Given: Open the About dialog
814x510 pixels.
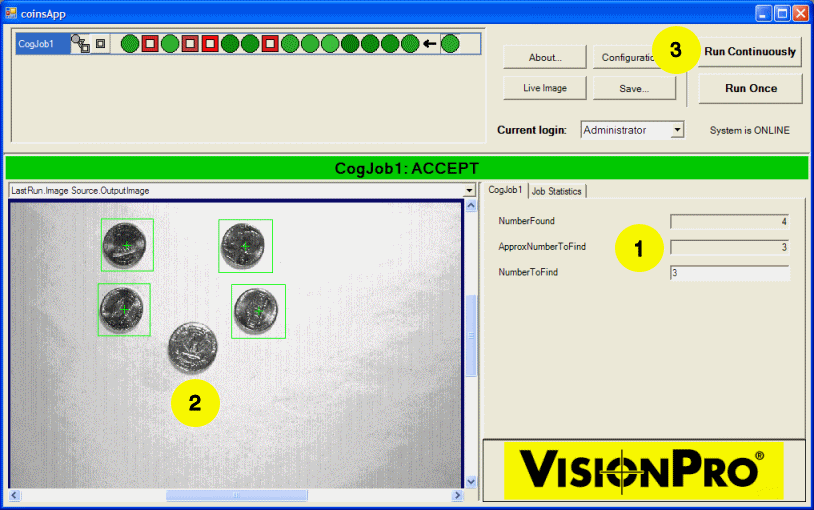Looking at the screenshot, I should 545,58.
